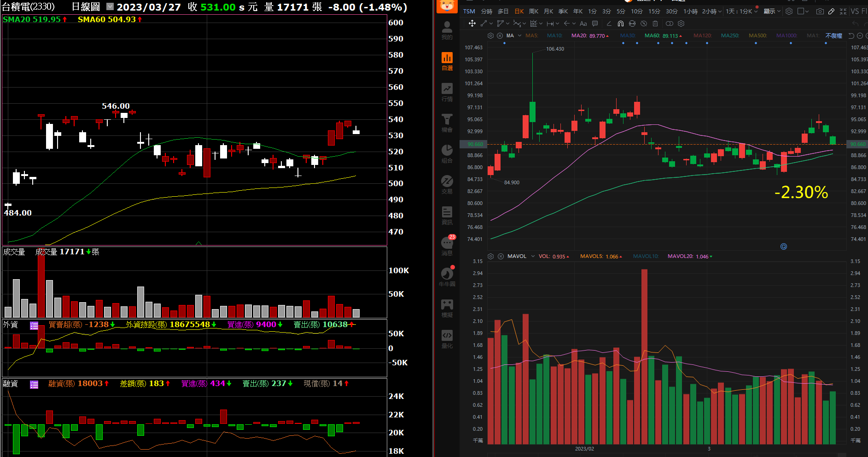Open chart settings gear in top toolbar
The image size is (868, 457).
pos(789,11)
